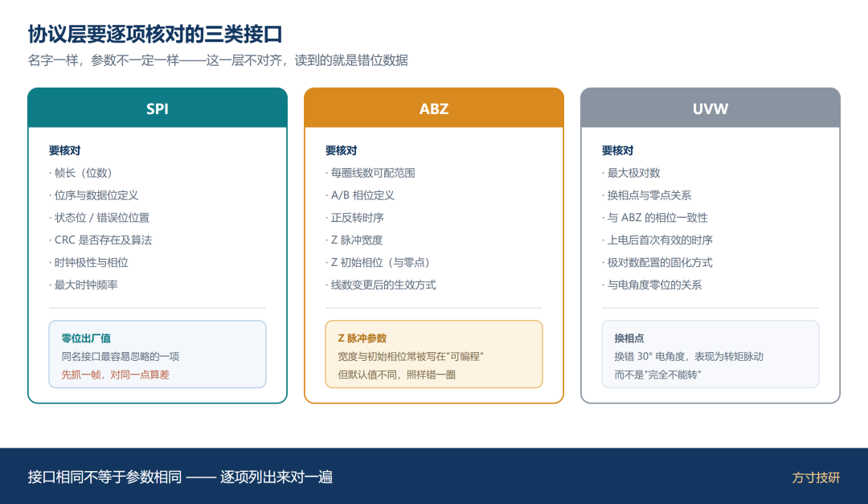Select the line 宽度与初始相位常被写在"可编程"
This screenshot has height=504, width=868.
(411, 356)
